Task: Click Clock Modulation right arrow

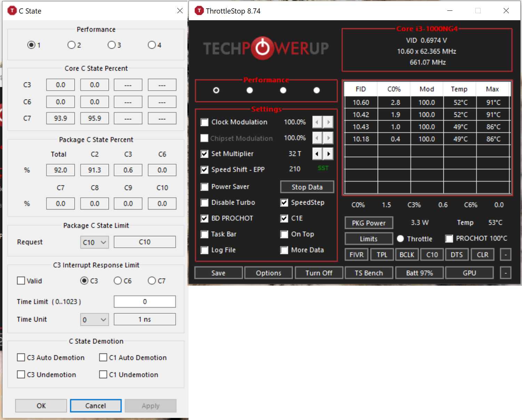Action: pyautogui.click(x=328, y=122)
